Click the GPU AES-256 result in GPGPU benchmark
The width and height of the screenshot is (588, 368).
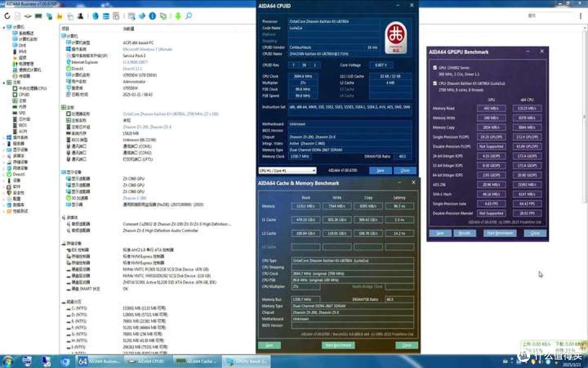tap(491, 185)
